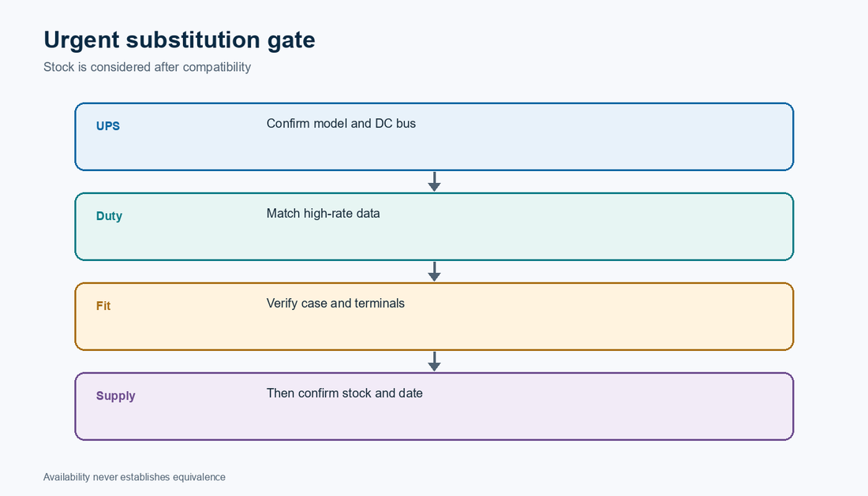
Task: Select the Fit label
Action: [x=103, y=306]
